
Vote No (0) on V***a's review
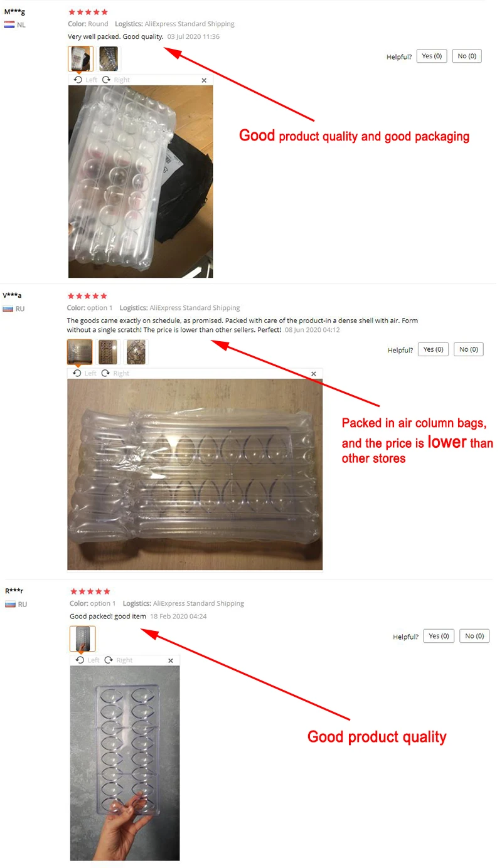468,349
